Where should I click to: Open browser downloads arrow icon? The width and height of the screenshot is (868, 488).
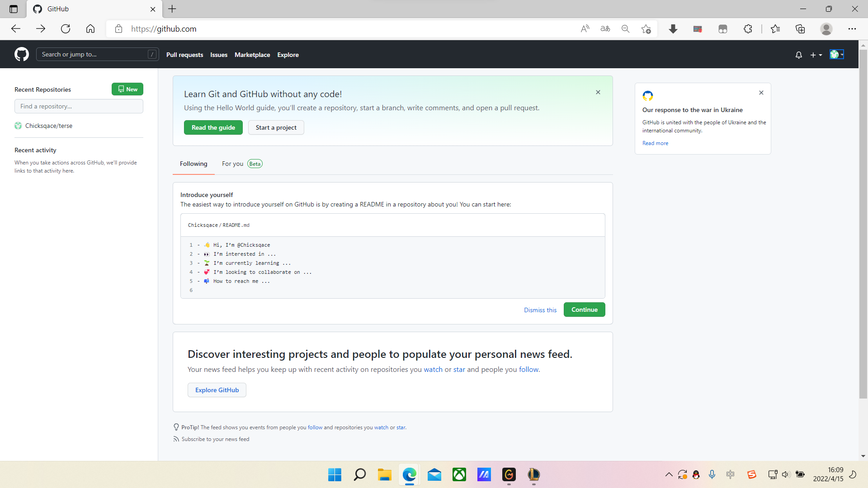point(673,29)
